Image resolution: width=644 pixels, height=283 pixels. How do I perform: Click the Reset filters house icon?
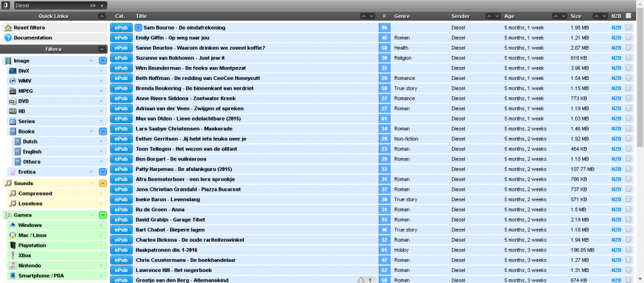8,28
